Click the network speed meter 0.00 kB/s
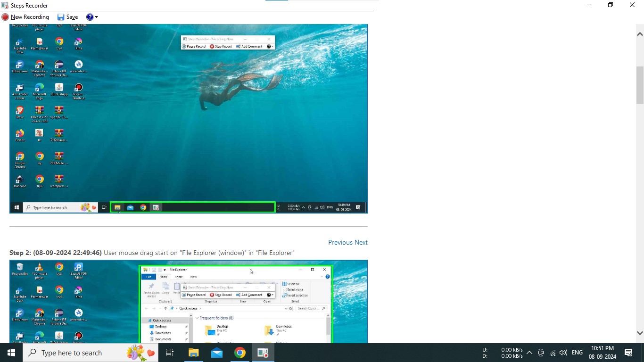Viewport: 644px width, 362px height. tap(503, 353)
